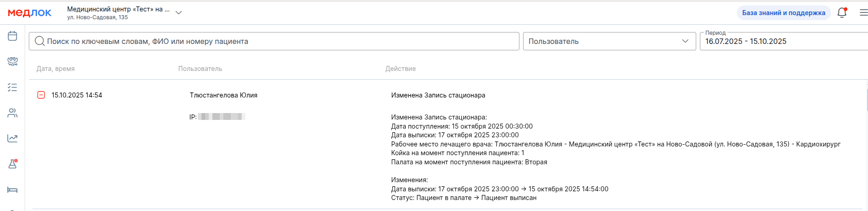
Task: Expand the clinic selector chevron
Action: click(179, 13)
